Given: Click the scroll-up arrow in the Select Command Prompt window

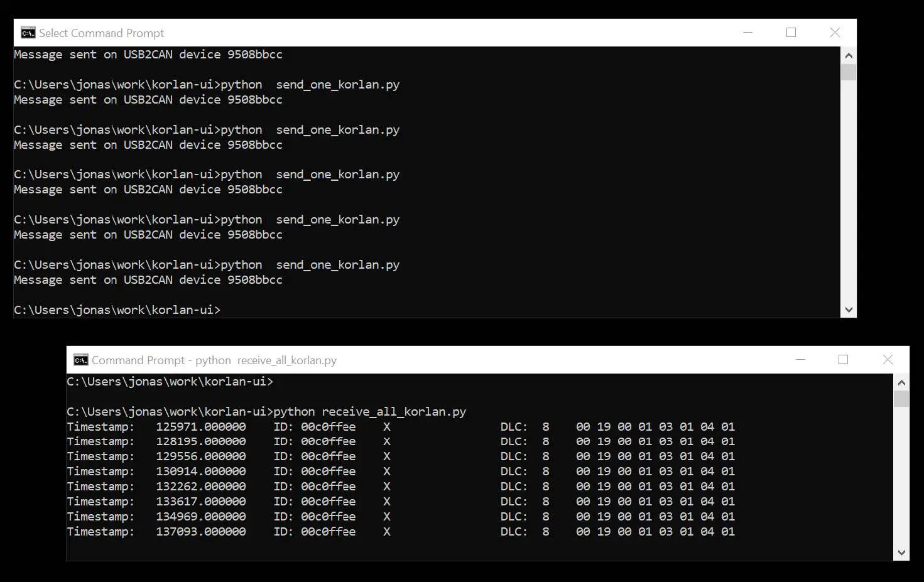Looking at the screenshot, I should 849,55.
